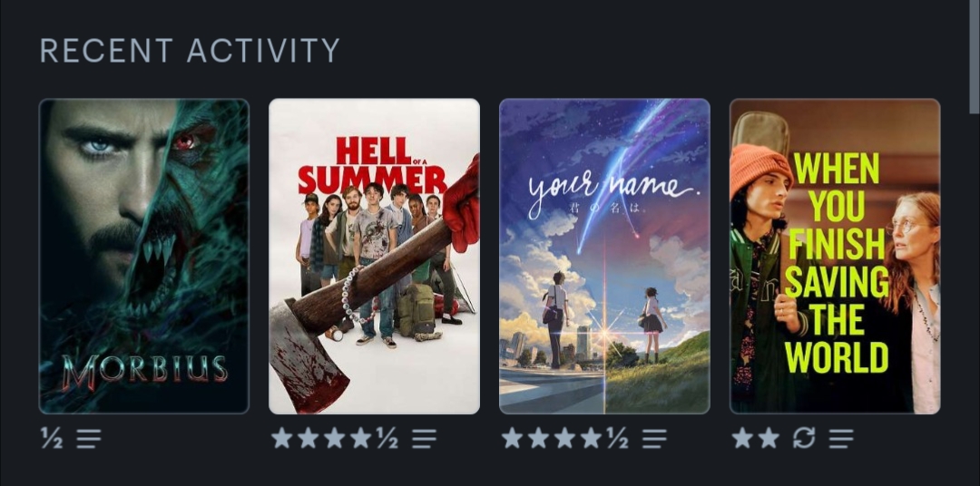
Task: Click the third star under Your Name
Action: pyautogui.click(x=564, y=438)
